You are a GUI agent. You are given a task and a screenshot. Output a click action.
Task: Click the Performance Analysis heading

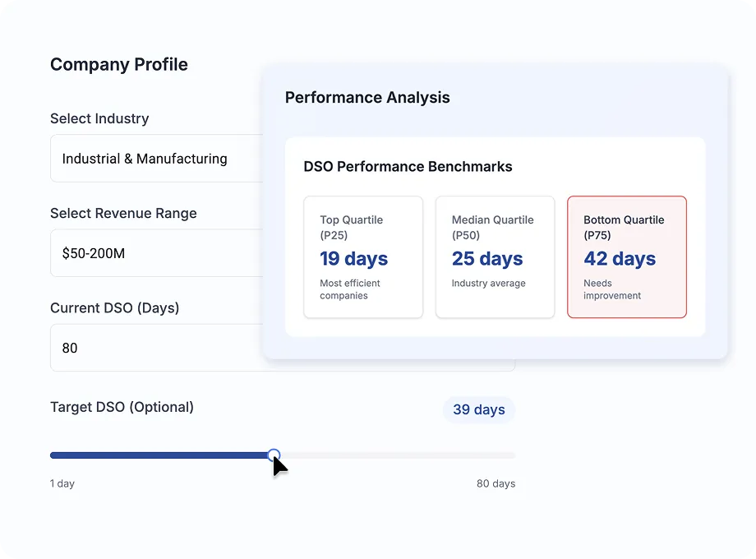pyautogui.click(x=367, y=98)
